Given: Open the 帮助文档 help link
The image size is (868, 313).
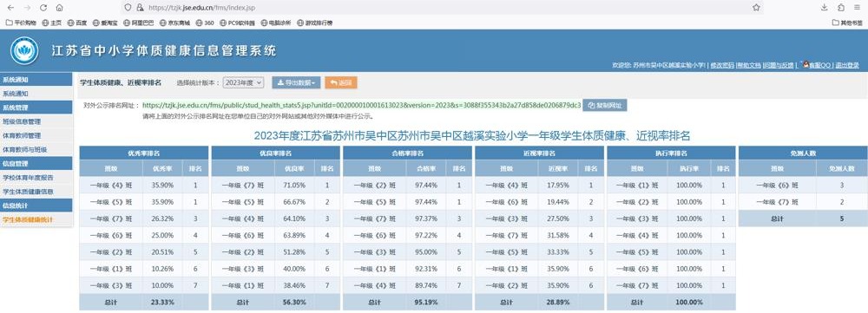Looking at the screenshot, I should 748,65.
